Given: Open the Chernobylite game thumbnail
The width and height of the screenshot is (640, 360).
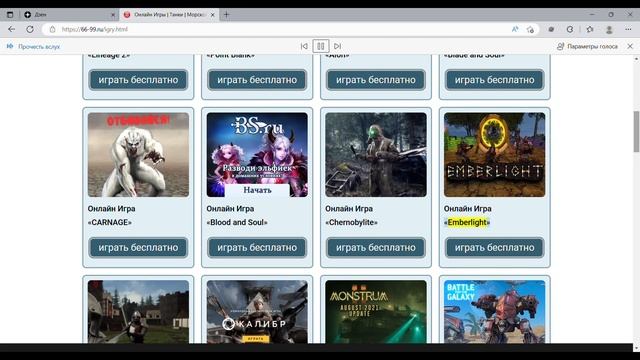Looking at the screenshot, I should (x=376, y=155).
